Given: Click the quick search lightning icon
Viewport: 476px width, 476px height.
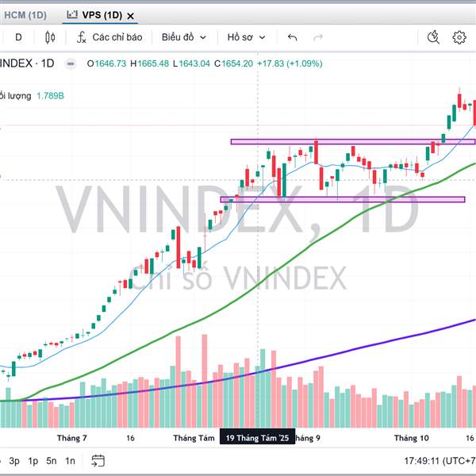Looking at the screenshot, I should pyautogui.click(x=433, y=37).
